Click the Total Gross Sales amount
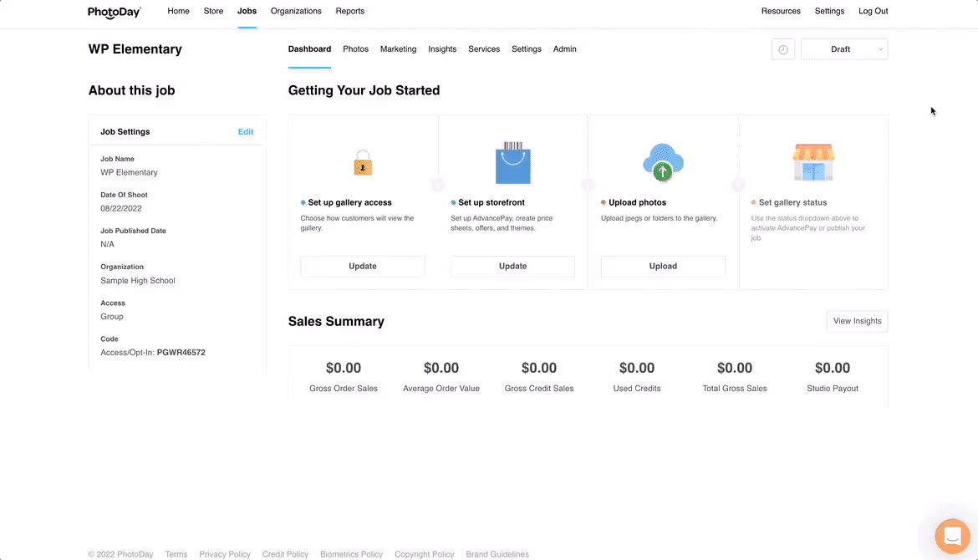The width and height of the screenshot is (978, 560). (735, 368)
